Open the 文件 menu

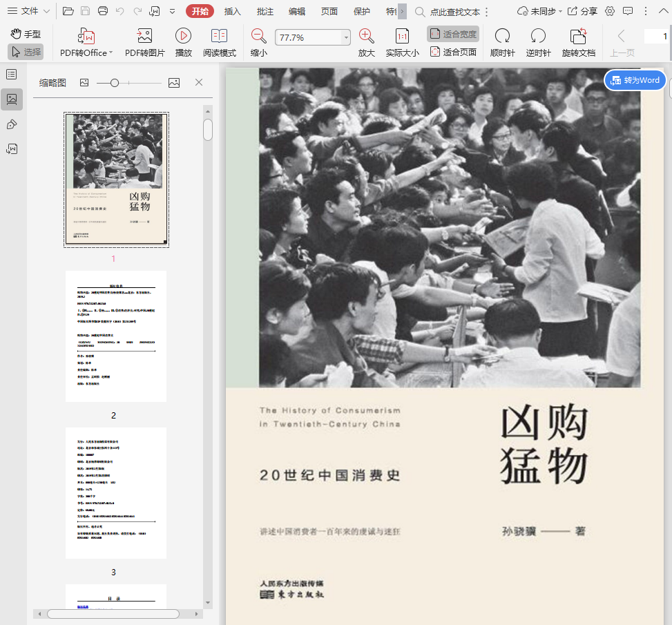click(29, 11)
